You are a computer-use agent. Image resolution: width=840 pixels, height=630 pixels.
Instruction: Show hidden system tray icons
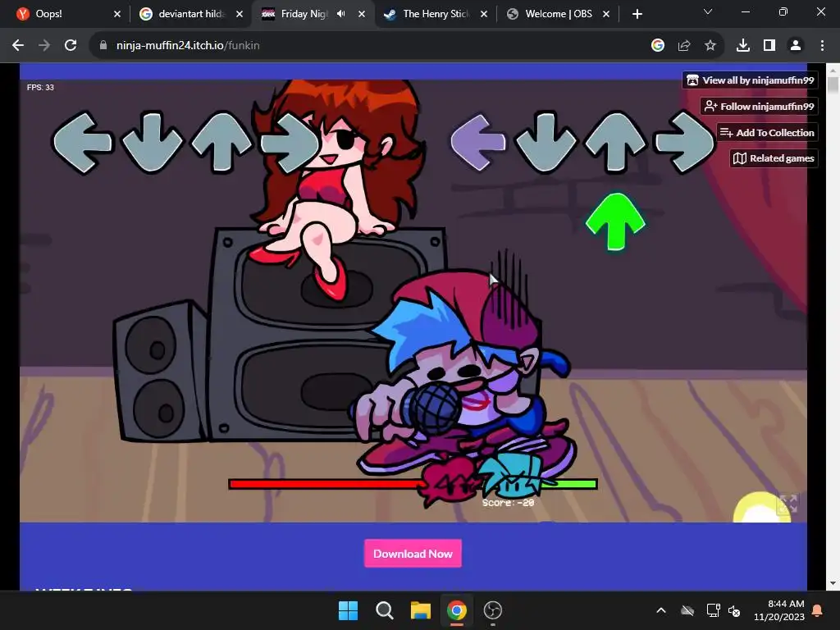tap(661, 610)
